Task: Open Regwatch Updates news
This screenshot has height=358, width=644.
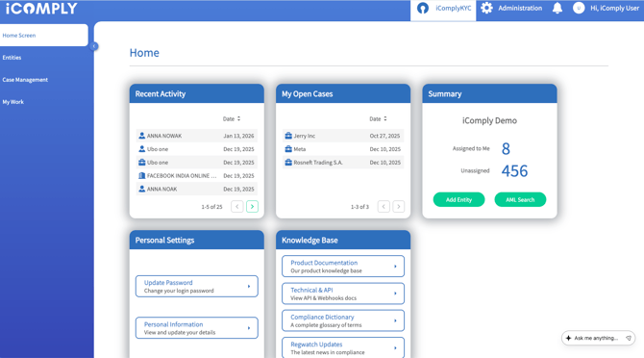Action: (x=343, y=347)
